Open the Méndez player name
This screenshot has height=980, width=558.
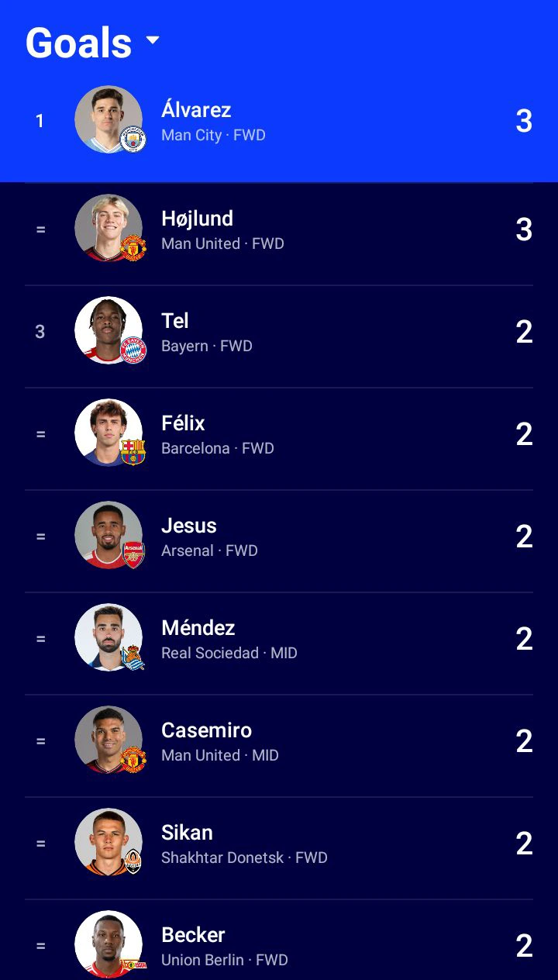(x=198, y=627)
